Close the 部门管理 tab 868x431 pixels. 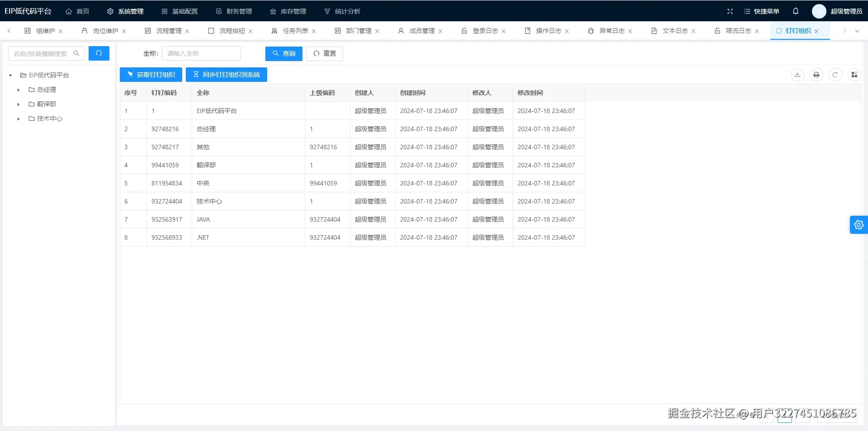click(377, 31)
